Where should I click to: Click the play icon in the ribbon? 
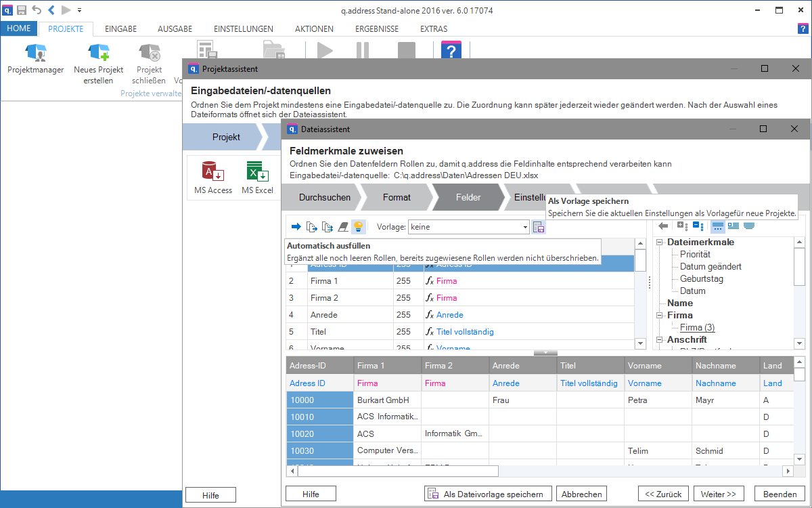(x=325, y=51)
